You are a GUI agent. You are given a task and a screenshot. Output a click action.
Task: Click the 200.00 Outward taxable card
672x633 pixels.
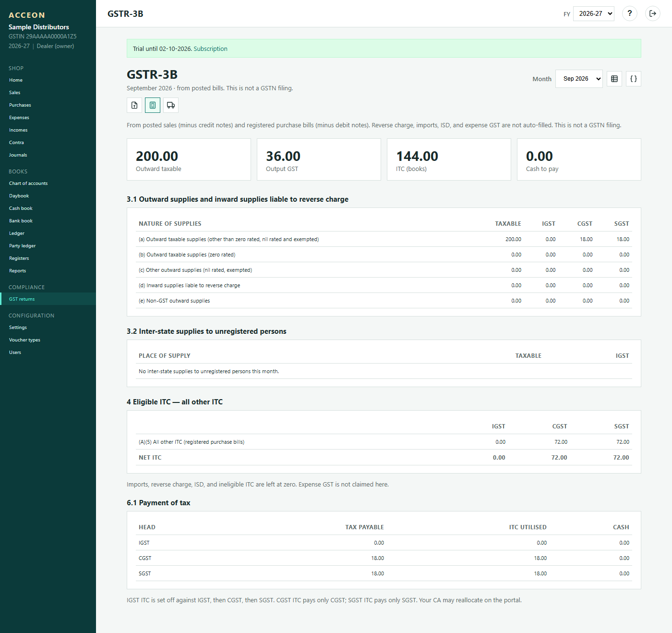189,159
